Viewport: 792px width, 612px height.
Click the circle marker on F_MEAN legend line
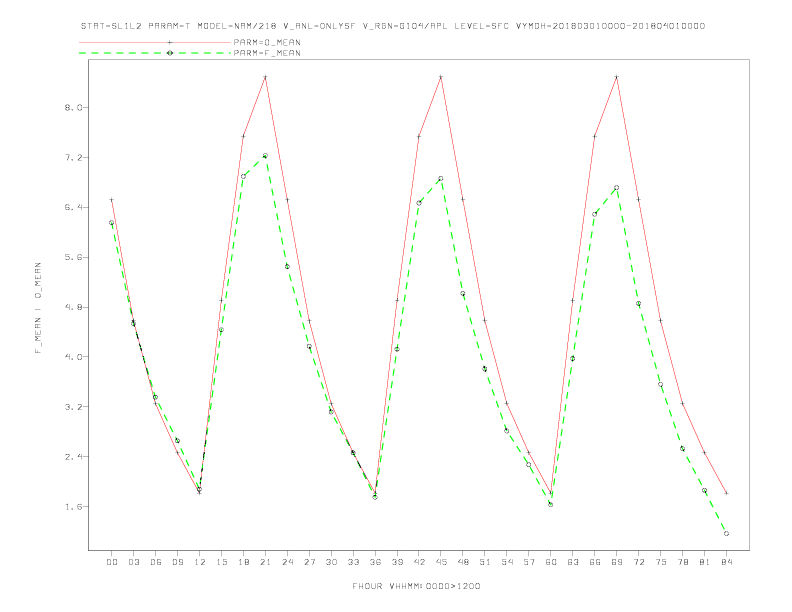point(170,53)
